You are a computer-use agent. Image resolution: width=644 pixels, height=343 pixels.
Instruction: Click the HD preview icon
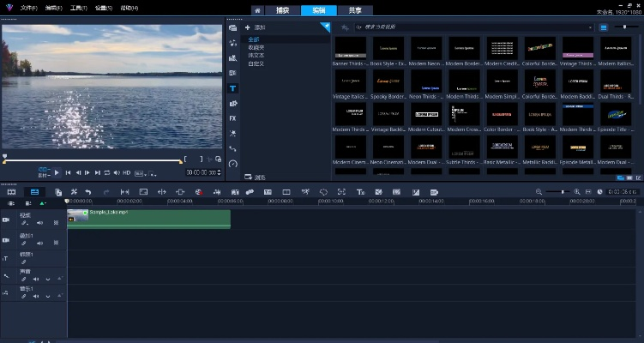click(126, 172)
